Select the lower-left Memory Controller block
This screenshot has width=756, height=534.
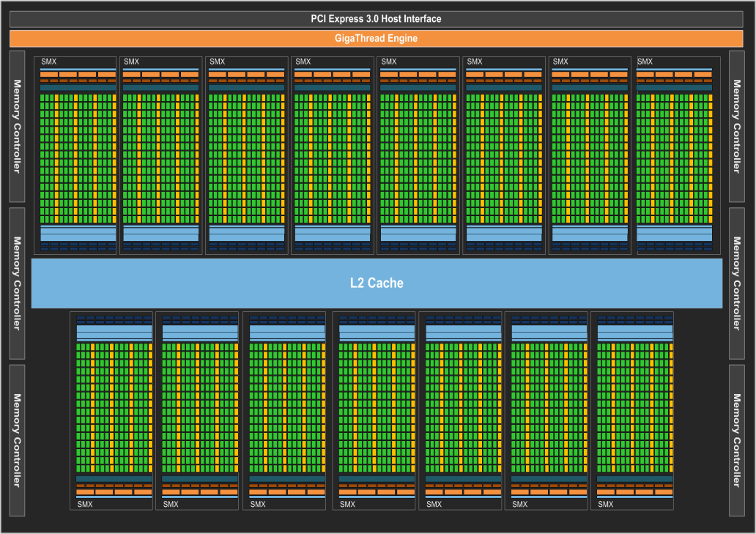tap(17, 440)
